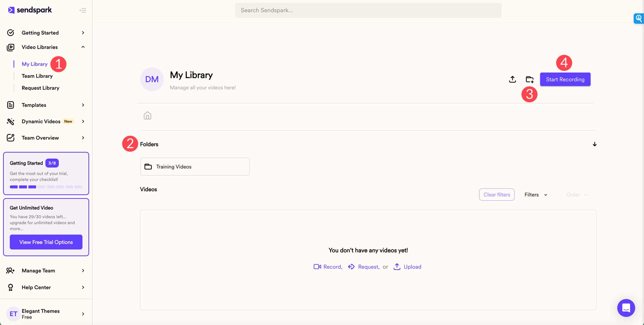Viewport: 644px width, 325px height.
Task: Click the home breadcrumb icon
Action: coord(147,115)
